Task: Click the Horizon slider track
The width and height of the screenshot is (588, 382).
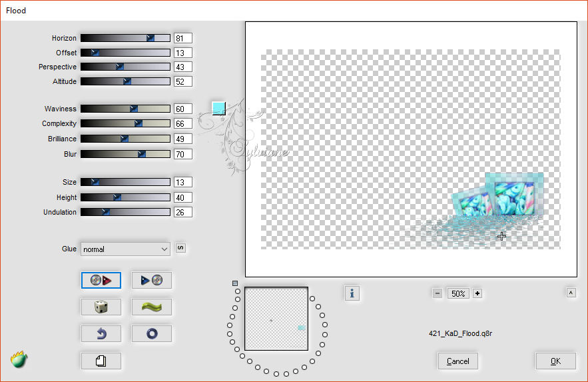Action: tap(125, 38)
